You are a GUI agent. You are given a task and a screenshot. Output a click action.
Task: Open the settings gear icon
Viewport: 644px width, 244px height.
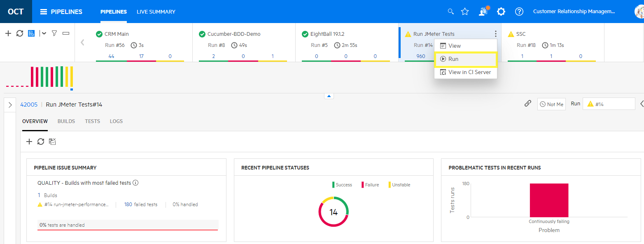coord(501,12)
